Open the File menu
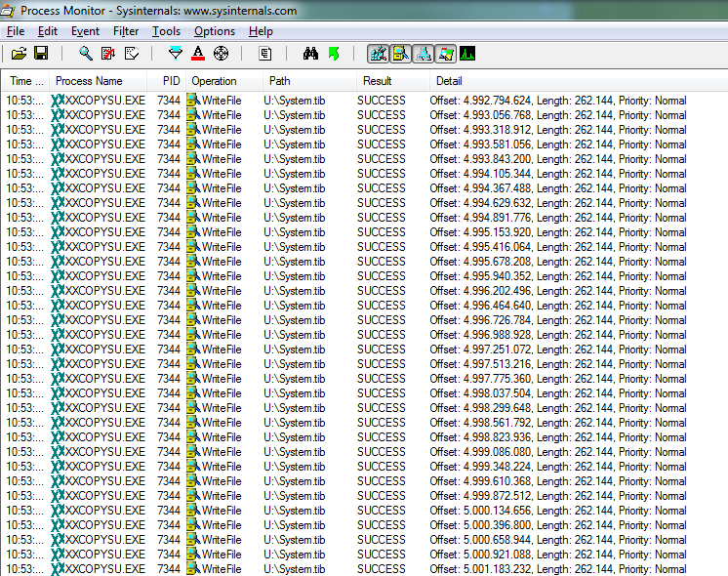This screenshot has height=576, width=728. 16,31
